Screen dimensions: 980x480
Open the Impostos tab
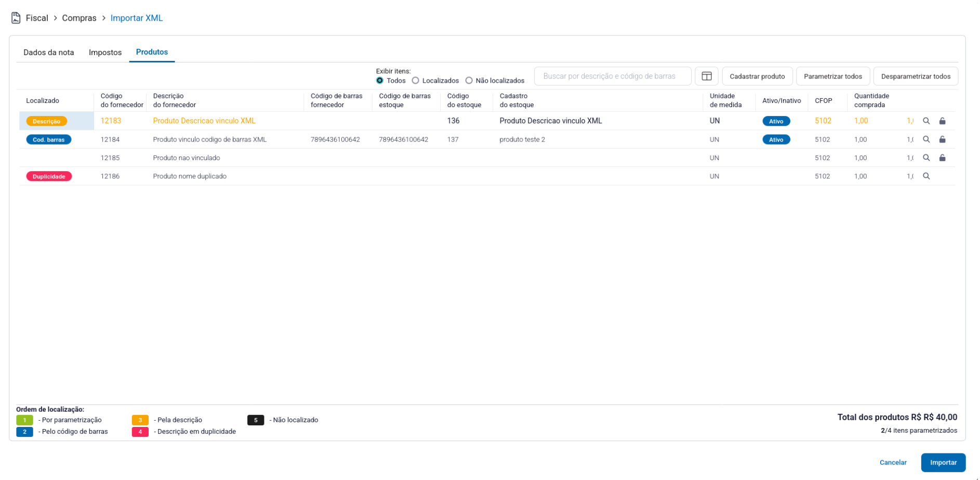[105, 53]
